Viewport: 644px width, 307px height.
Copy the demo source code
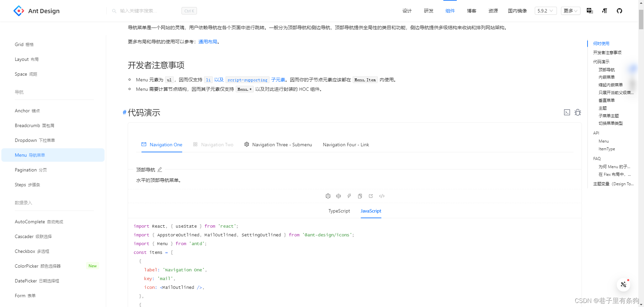360,196
